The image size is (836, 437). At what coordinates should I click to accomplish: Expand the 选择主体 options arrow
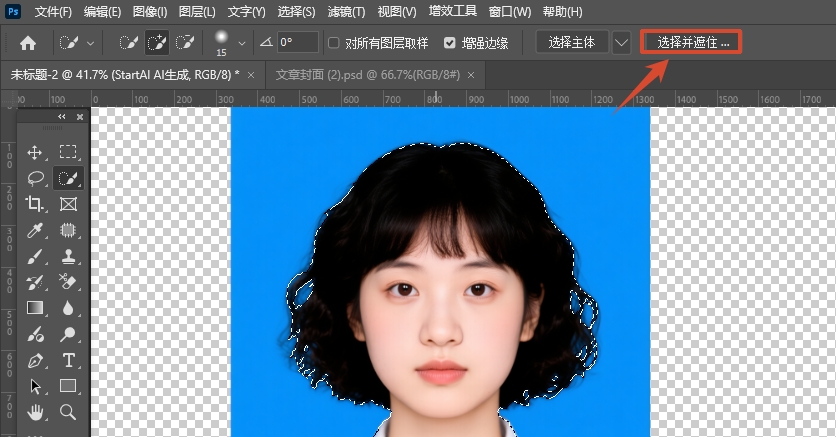(x=621, y=43)
